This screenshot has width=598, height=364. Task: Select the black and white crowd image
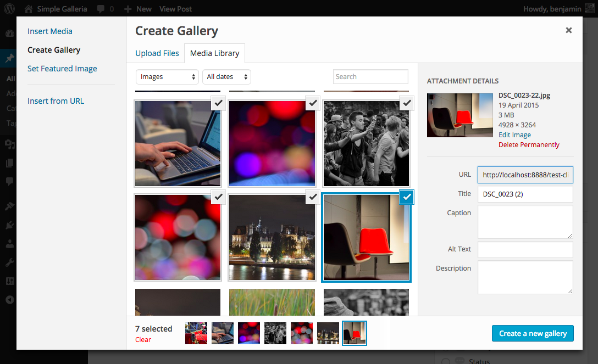coord(366,143)
